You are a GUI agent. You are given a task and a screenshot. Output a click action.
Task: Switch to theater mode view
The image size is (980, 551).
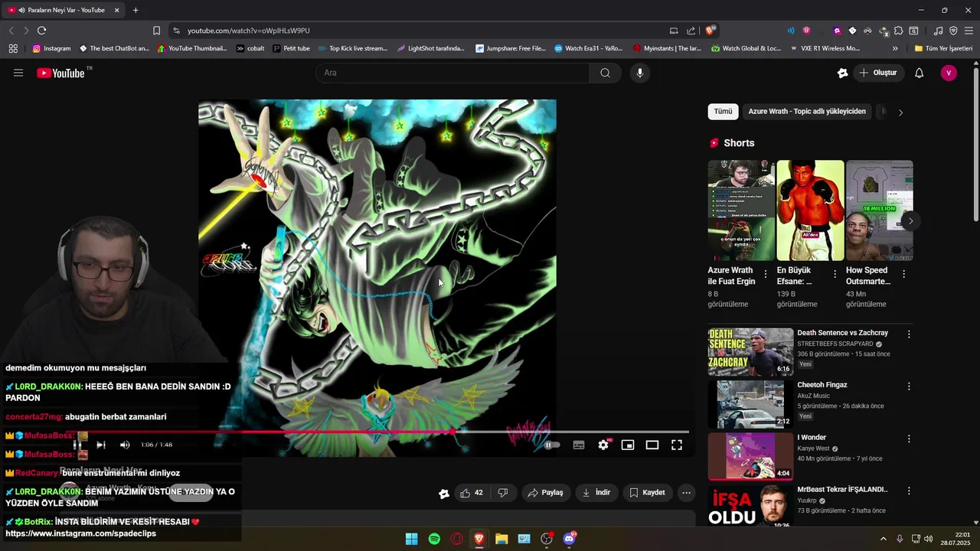pyautogui.click(x=652, y=445)
